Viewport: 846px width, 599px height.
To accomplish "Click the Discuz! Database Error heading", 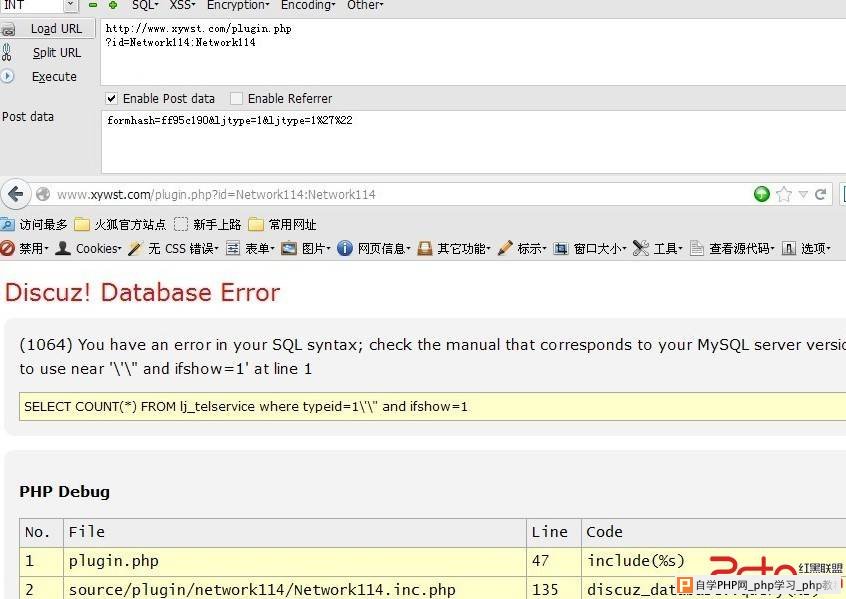I will pyautogui.click(x=142, y=292).
